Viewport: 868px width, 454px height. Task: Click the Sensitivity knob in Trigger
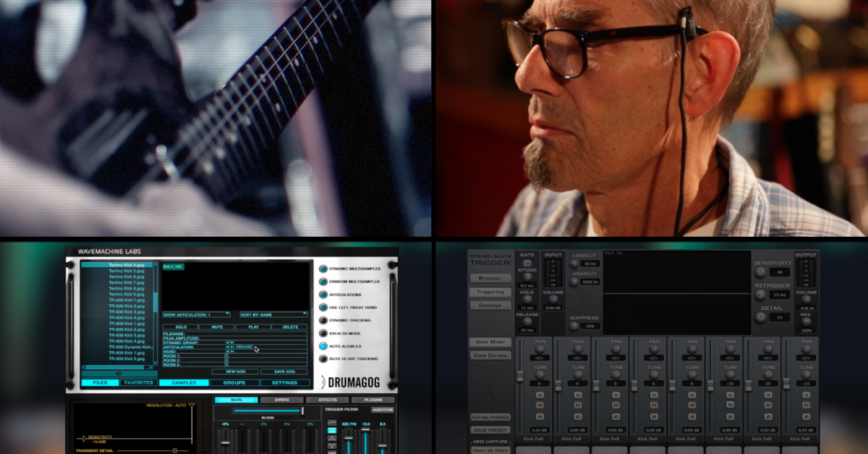tap(760, 273)
